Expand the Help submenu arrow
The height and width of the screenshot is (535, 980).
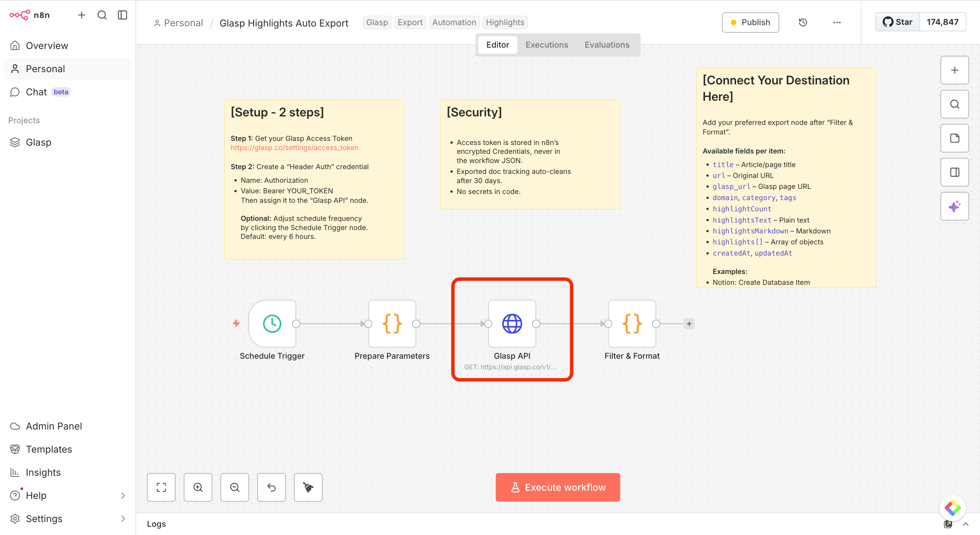pos(123,496)
